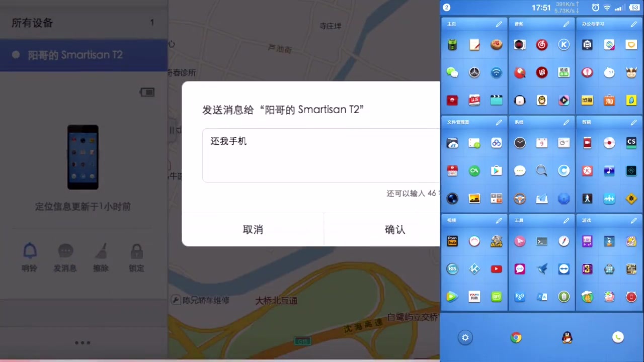Click the phone thumbnail image in the device panel
The height and width of the screenshot is (362, 644).
click(83, 157)
